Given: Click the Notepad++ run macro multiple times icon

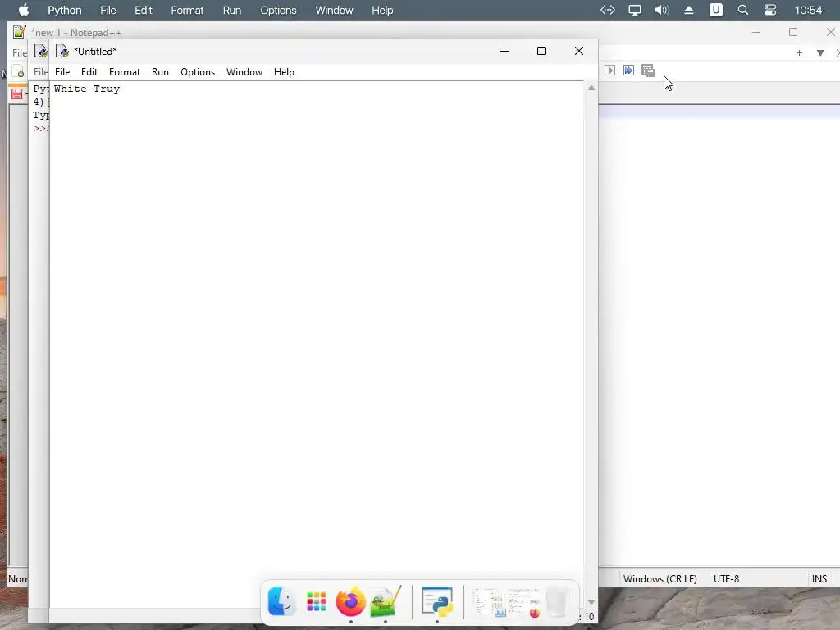Looking at the screenshot, I should (628, 71).
